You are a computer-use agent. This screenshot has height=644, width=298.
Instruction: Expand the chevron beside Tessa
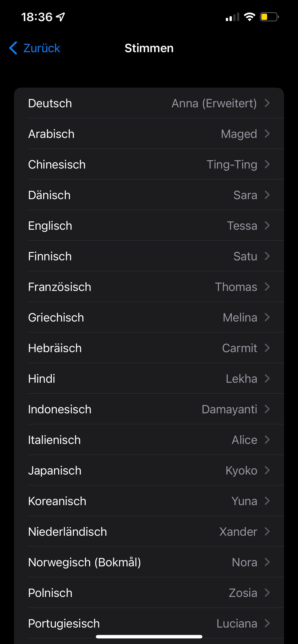point(267,226)
